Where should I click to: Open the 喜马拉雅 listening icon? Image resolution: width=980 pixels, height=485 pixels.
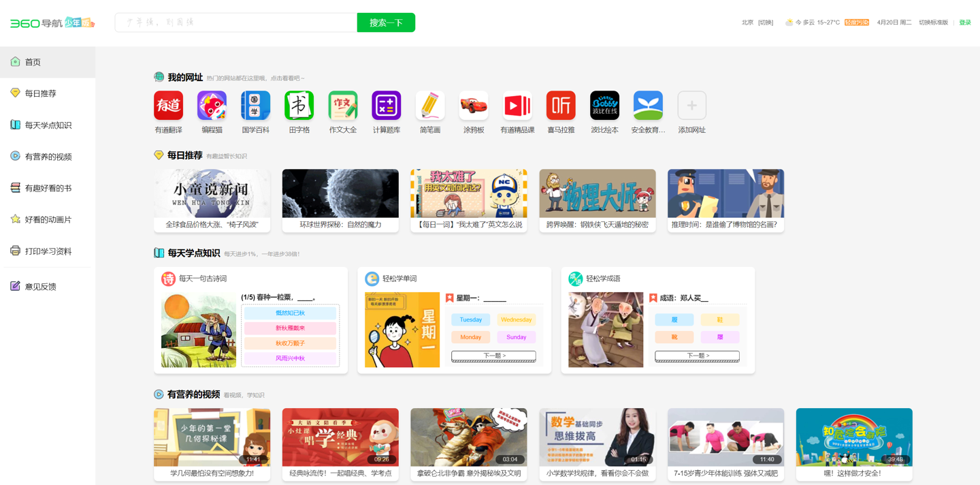pos(561,106)
